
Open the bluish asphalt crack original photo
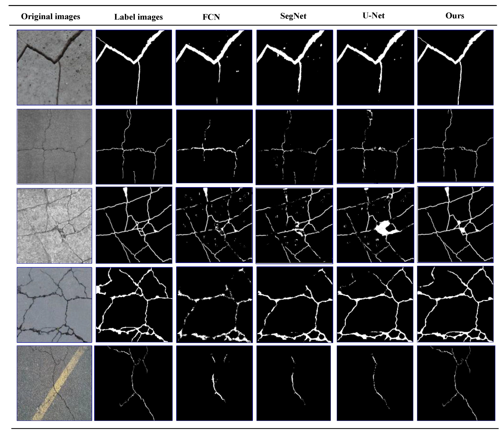point(55,305)
